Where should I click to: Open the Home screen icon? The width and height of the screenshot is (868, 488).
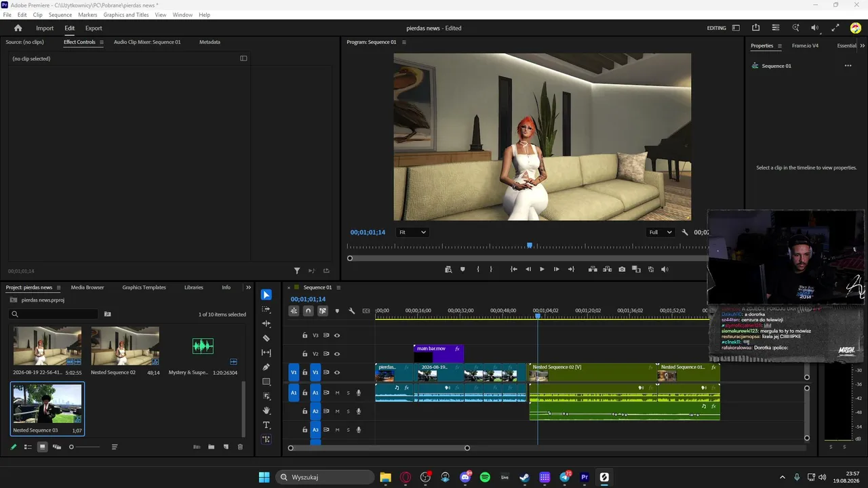click(x=18, y=28)
